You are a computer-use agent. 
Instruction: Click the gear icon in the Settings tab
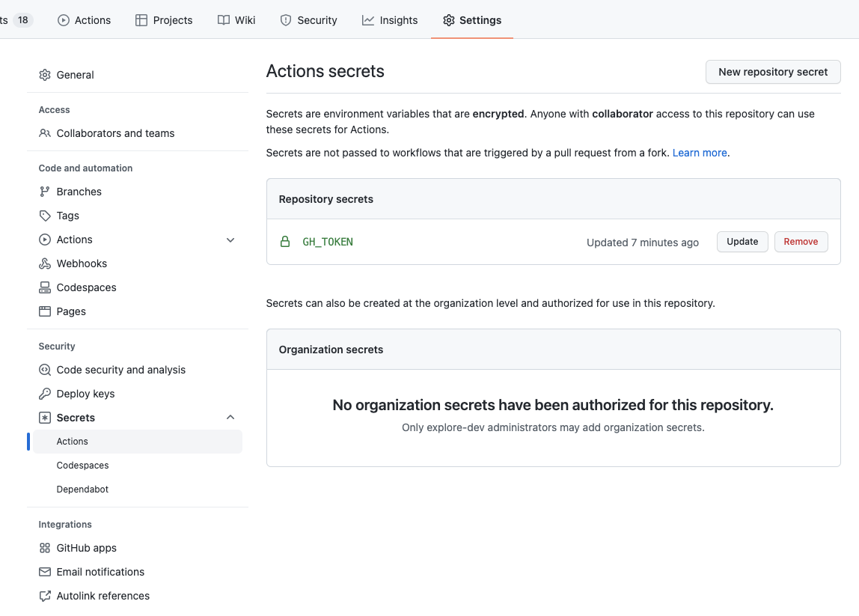(449, 20)
